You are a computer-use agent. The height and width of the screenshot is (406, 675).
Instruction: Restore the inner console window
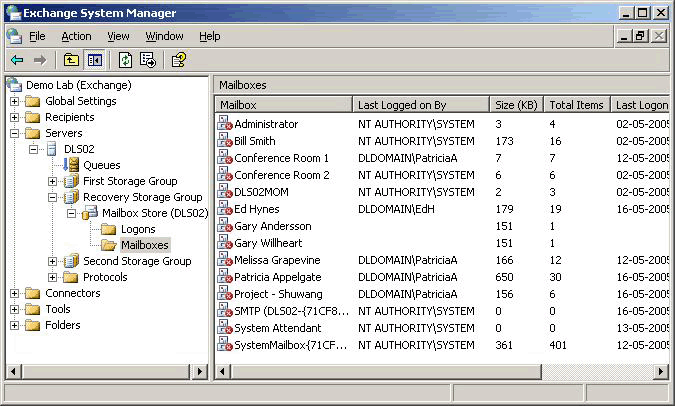[640, 36]
